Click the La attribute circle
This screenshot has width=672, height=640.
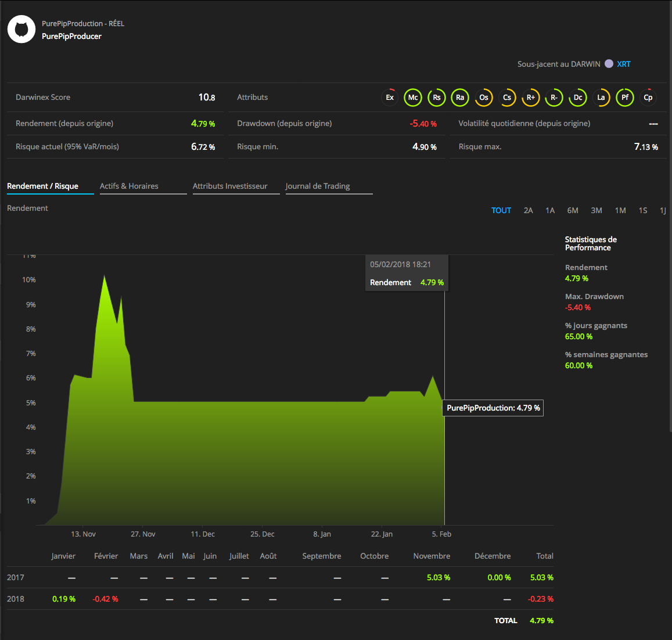pos(601,98)
